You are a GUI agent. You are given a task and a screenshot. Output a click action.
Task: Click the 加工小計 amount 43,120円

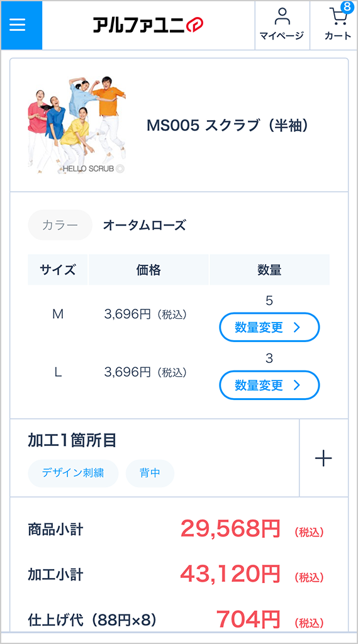pyautogui.click(x=230, y=574)
